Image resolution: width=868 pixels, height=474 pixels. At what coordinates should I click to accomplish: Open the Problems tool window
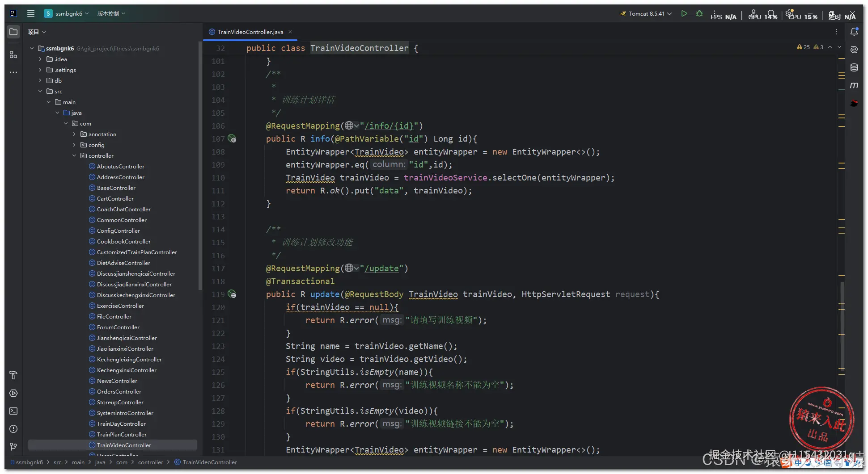(13, 429)
